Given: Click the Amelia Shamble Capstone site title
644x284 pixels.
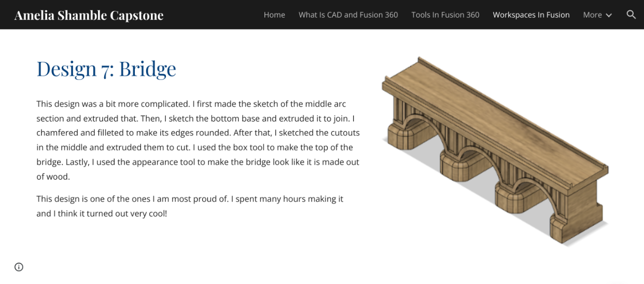Looking at the screenshot, I should click(x=89, y=15).
